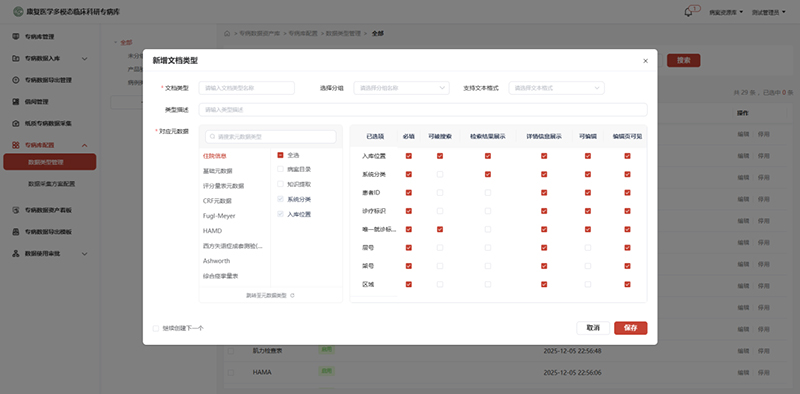Screen dimensions: 800x394
Task: Click the home icon in breadcrumb
Action: (227, 33)
